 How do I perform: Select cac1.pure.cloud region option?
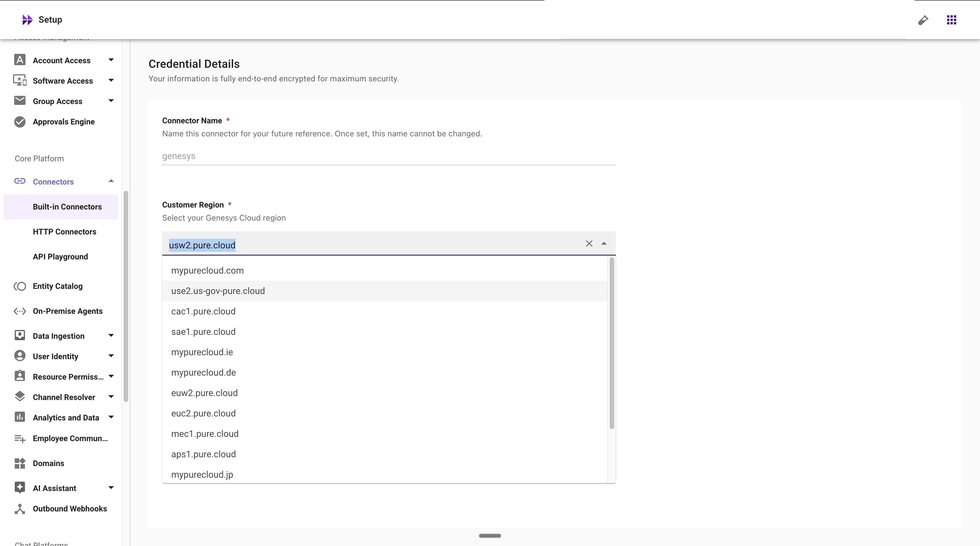(385, 311)
